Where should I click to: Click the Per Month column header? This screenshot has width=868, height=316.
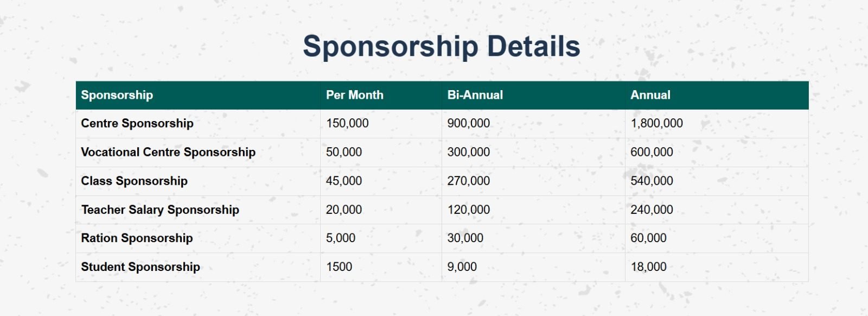354,95
